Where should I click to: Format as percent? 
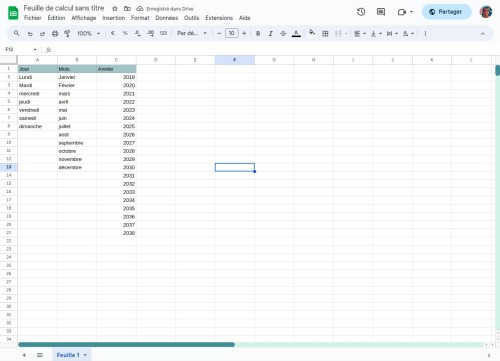point(125,33)
